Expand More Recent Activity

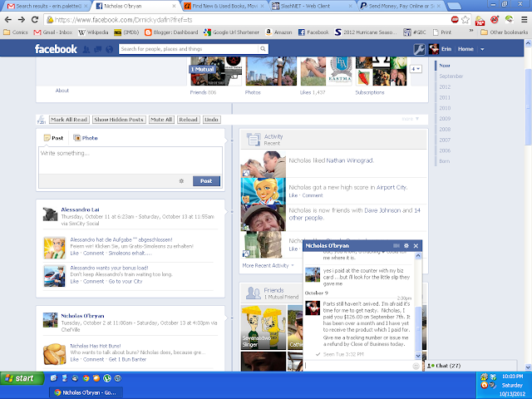point(268,266)
